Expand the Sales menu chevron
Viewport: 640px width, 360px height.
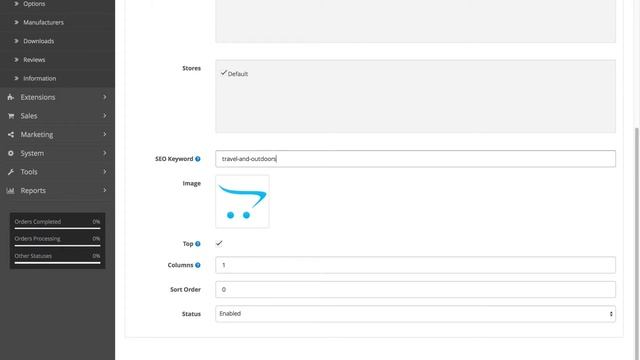coord(104,116)
